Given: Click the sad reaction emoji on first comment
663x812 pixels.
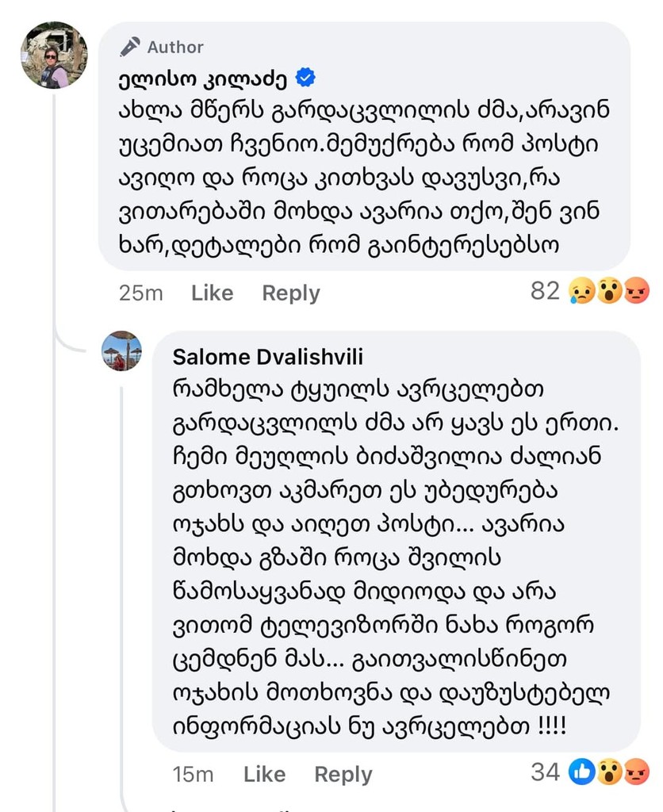Looking at the screenshot, I should pyautogui.click(x=582, y=293).
